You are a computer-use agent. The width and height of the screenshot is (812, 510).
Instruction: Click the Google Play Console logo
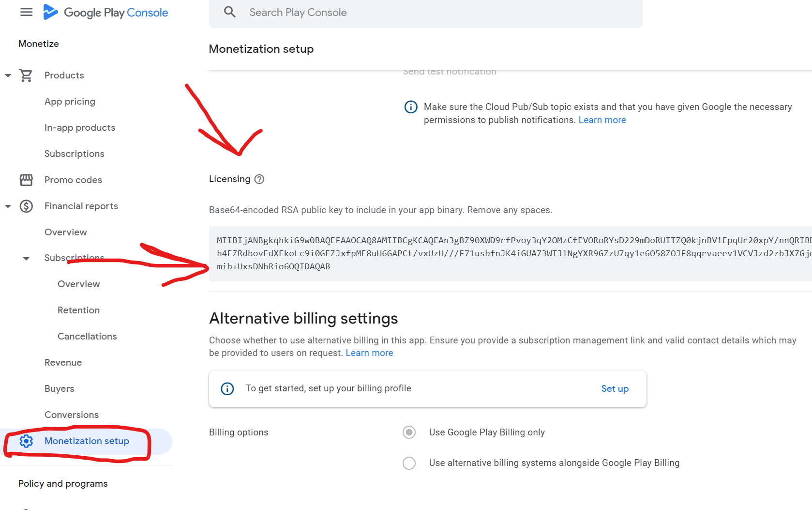click(x=106, y=13)
